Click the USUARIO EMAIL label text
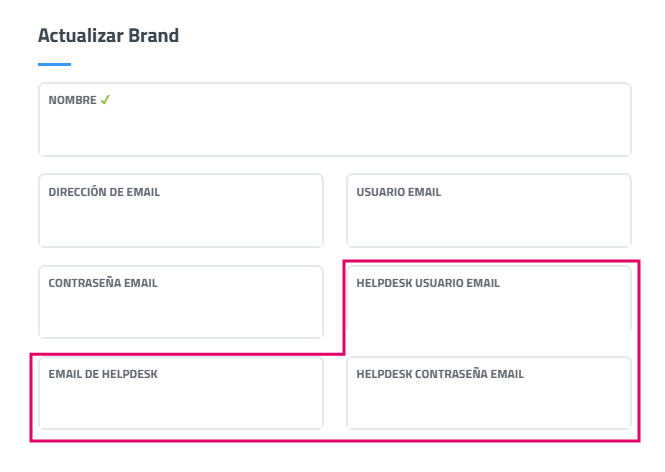Viewport: 665px width, 472px height. pos(399,192)
